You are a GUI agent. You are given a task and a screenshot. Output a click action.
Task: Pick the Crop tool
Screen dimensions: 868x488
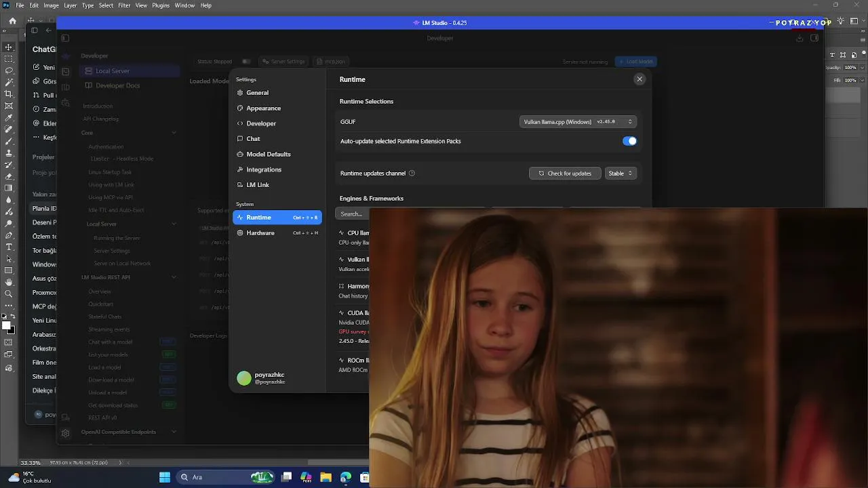tap(9, 94)
